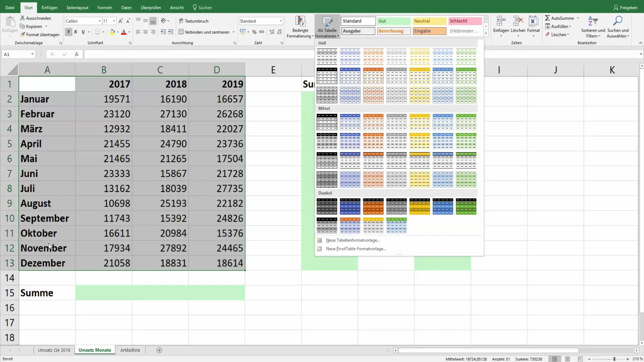The image size is (644, 362).
Task: Apply the Schlecht cell style
Action: [x=465, y=21]
